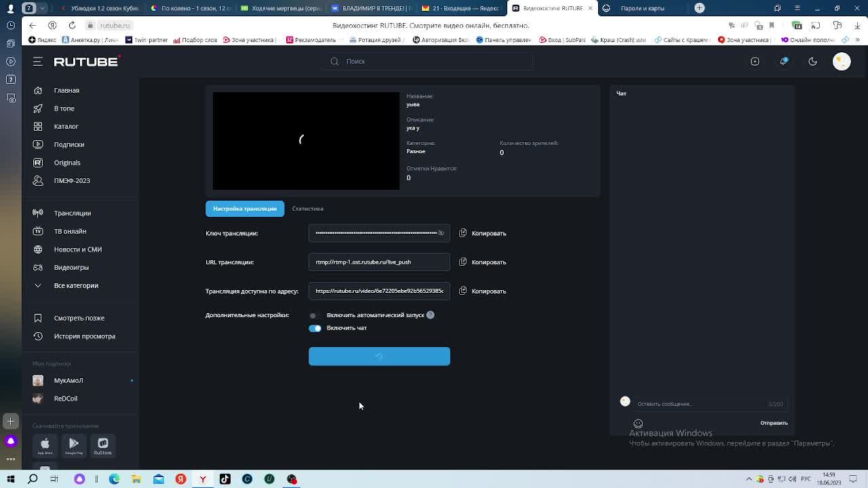Copy the URL трансляции value
868x488 pixels.
click(x=482, y=262)
